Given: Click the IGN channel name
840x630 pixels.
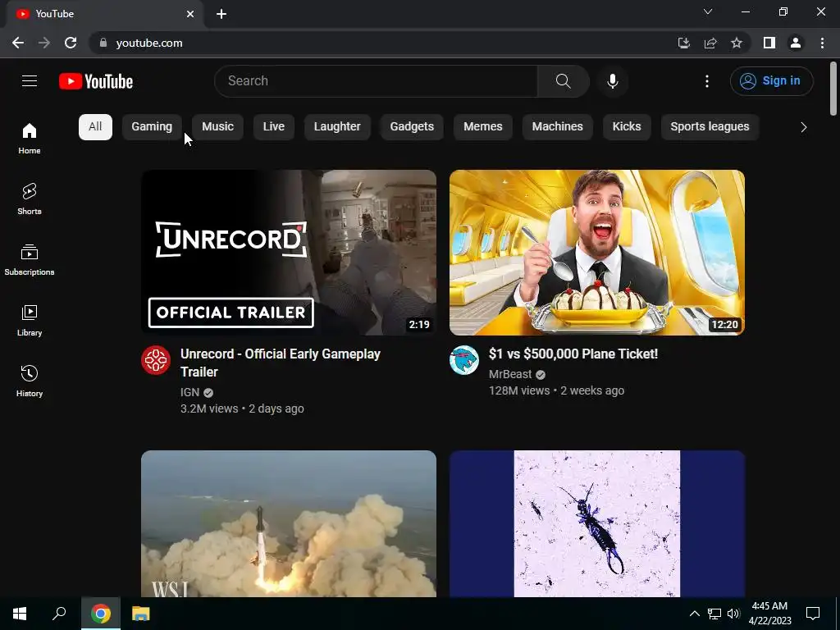Looking at the screenshot, I should coord(189,392).
